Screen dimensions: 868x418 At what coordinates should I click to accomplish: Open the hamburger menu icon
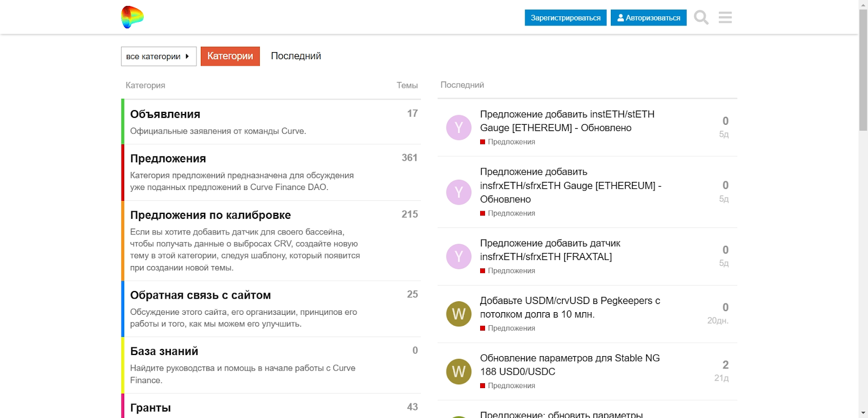point(725,17)
